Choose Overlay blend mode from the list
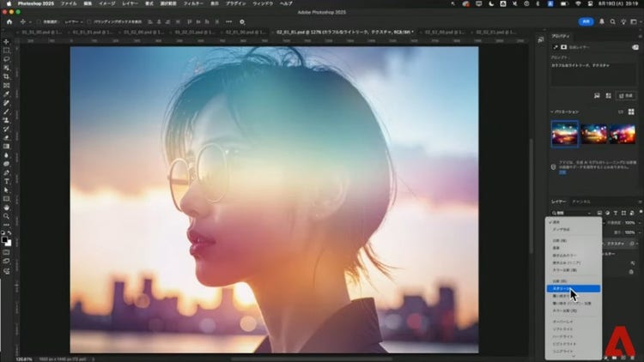 coord(562,322)
